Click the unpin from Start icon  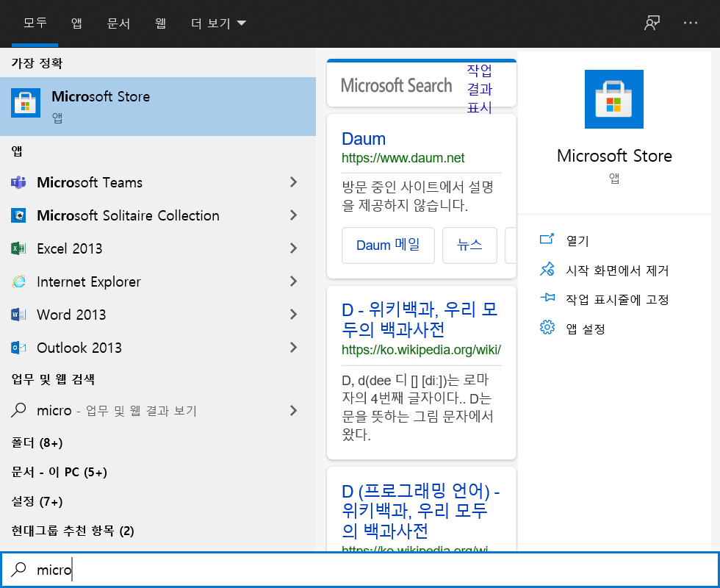[547, 269]
